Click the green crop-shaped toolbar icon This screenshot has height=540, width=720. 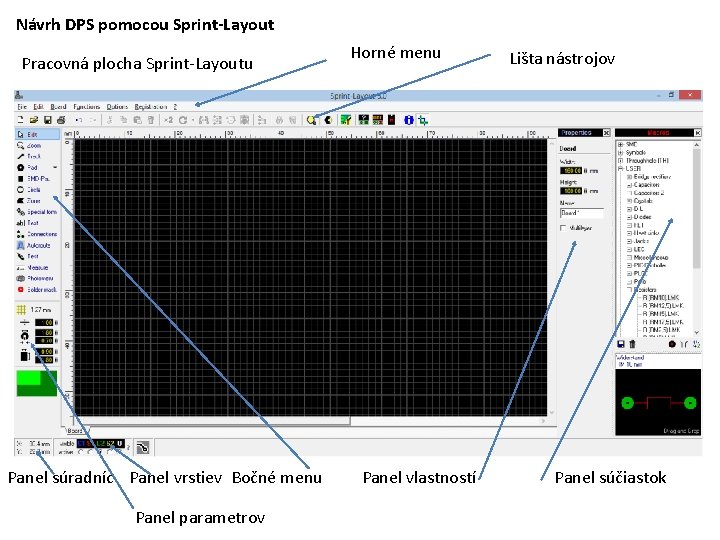tap(423, 120)
